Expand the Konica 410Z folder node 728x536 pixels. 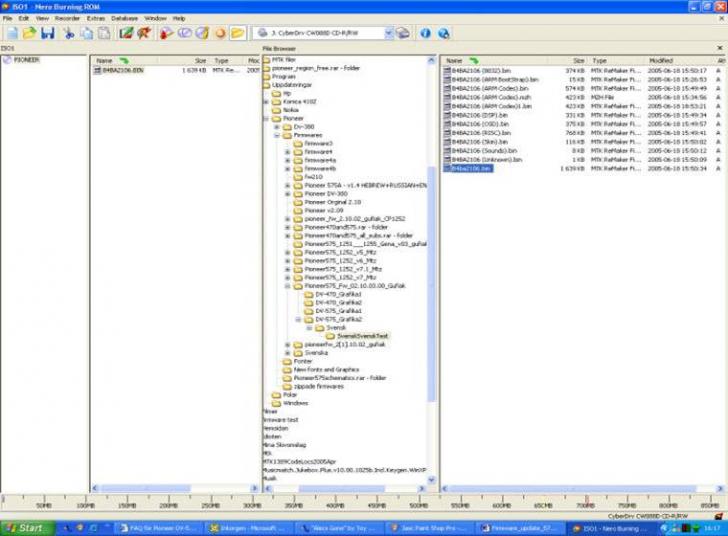click(x=265, y=101)
